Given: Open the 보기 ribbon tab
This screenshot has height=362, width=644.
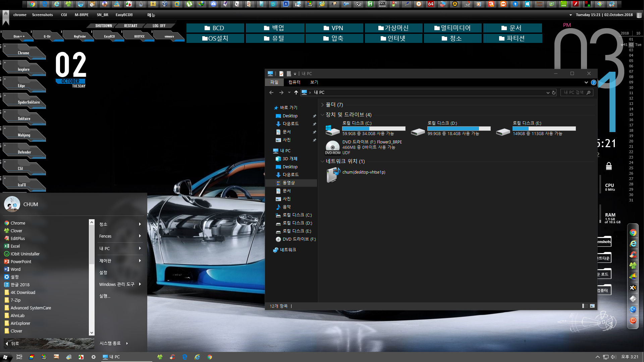Looking at the screenshot, I should [x=314, y=82].
